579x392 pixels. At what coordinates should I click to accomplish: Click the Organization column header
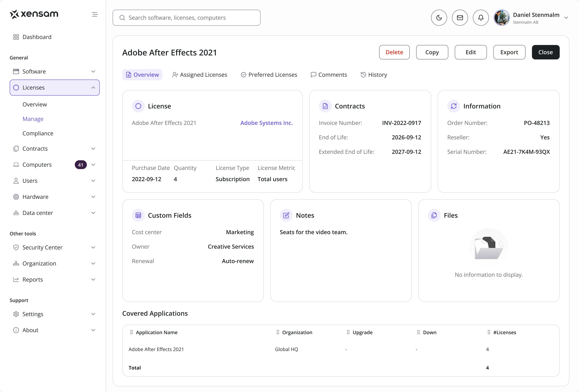click(297, 332)
